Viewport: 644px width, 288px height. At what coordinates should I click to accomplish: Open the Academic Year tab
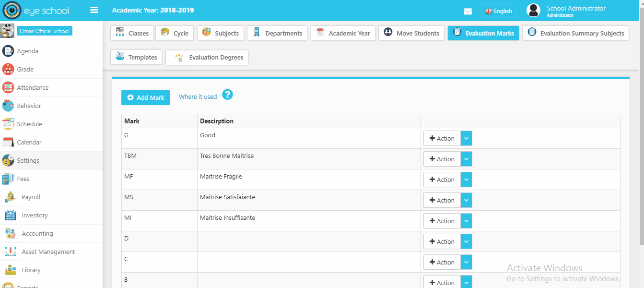click(343, 33)
